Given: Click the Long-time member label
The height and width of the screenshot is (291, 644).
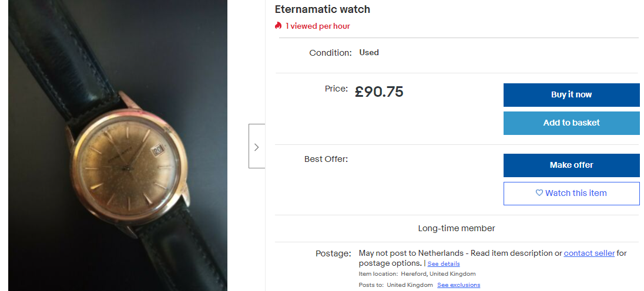Looking at the screenshot, I should (457, 228).
